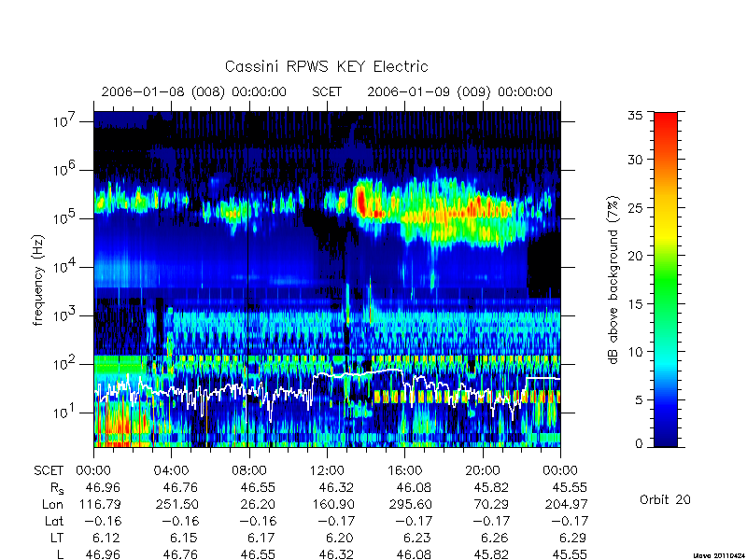Click the colorbar value 20
The width and height of the screenshot is (747, 560).
coord(635,256)
